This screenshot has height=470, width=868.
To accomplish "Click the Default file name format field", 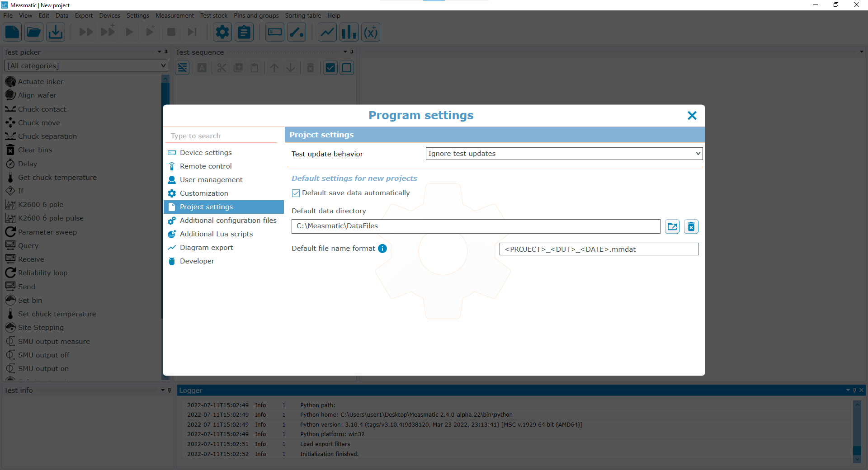I will 599,249.
